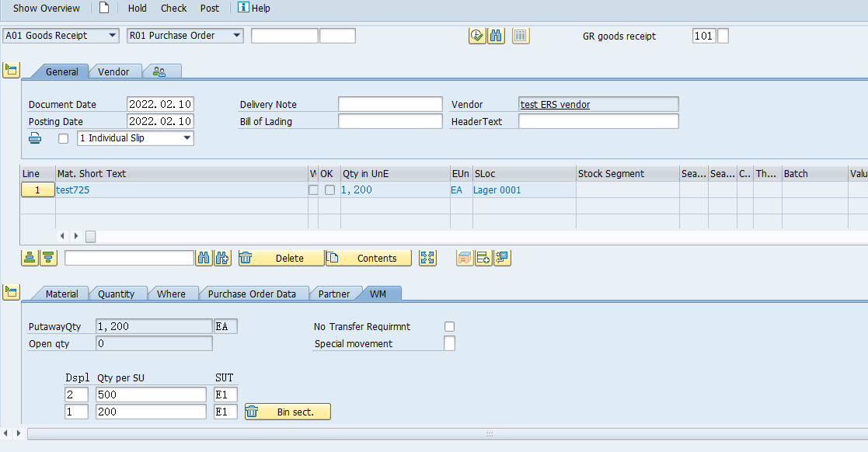Click the expand details arrows icon
The width and height of the screenshot is (868, 452).
click(427, 258)
